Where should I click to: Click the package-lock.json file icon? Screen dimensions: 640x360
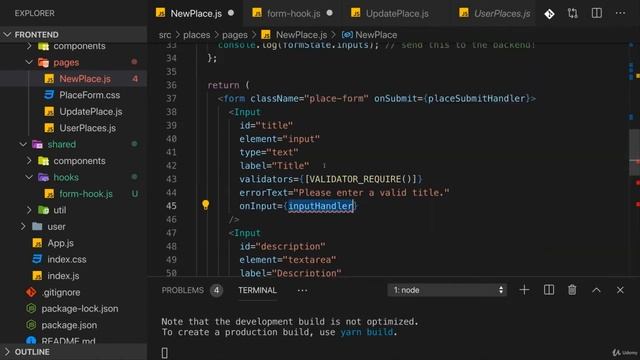[x=31, y=309]
